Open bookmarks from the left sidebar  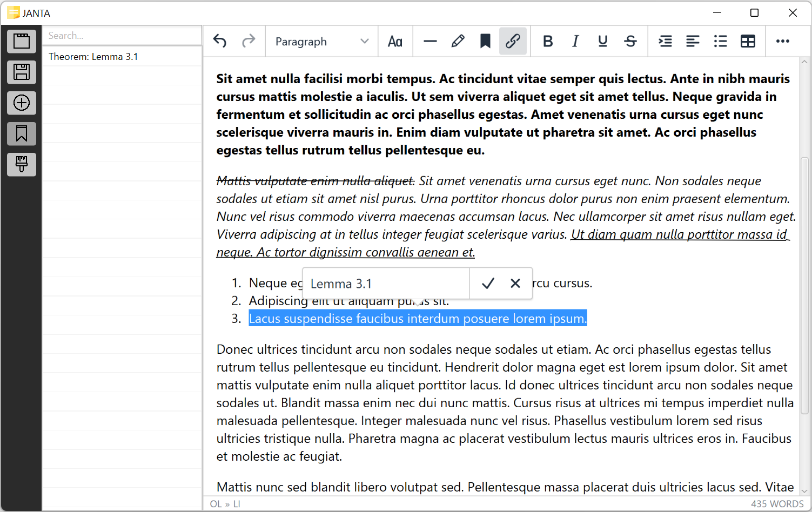22,133
